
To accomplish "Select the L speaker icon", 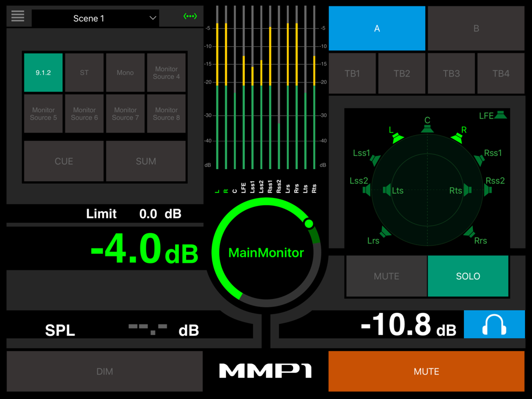I will click(397, 138).
